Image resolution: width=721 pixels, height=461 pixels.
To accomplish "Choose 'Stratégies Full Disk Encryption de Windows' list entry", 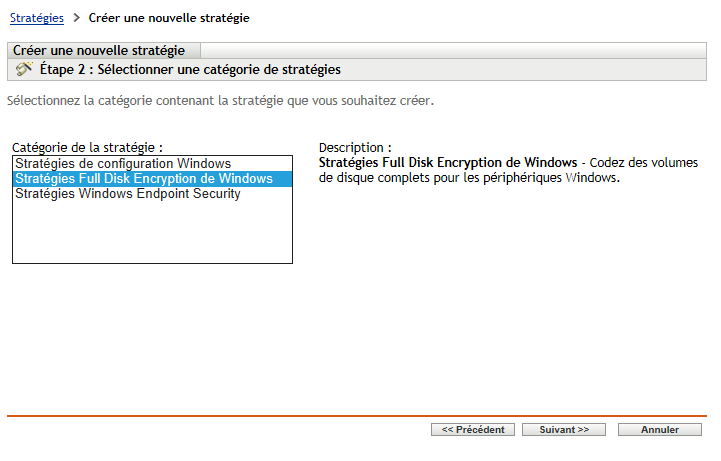I will coord(144,179).
